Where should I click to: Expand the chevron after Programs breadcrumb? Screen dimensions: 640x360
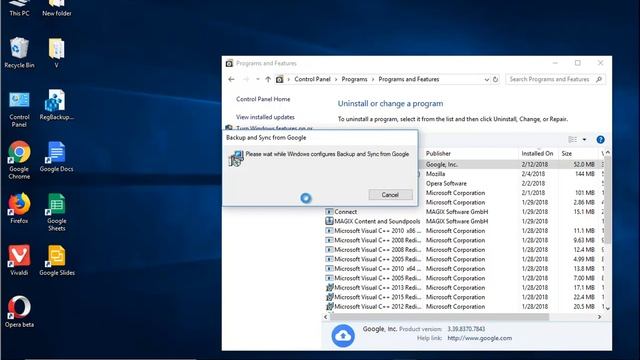click(373, 79)
